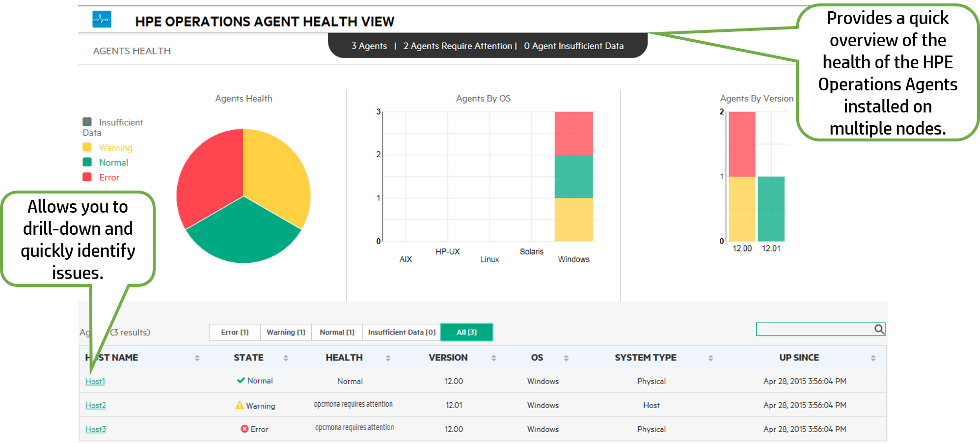The height and width of the screenshot is (443, 980).
Task: Click the sort icon on the UP SINCE column
Action: 872,358
